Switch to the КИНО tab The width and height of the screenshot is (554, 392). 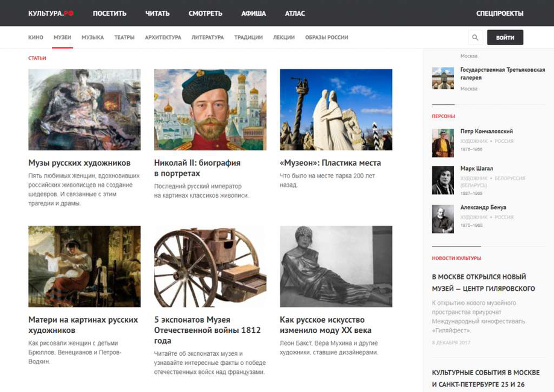coord(36,37)
